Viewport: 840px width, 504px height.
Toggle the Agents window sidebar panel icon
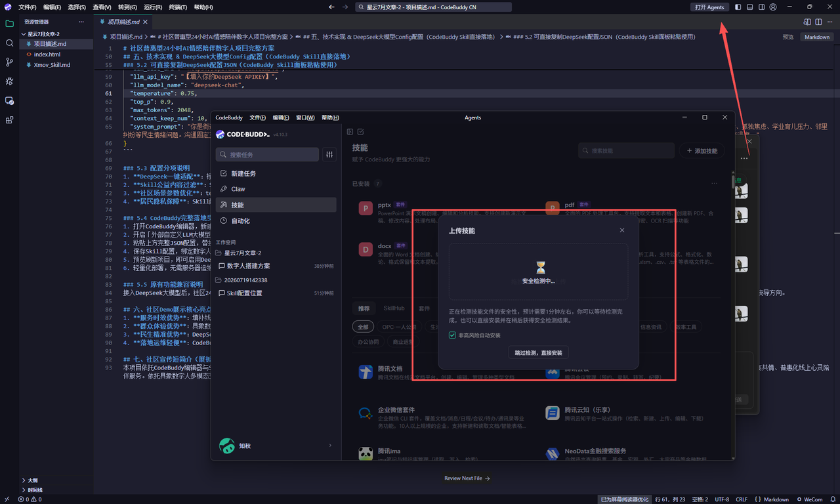[350, 132]
